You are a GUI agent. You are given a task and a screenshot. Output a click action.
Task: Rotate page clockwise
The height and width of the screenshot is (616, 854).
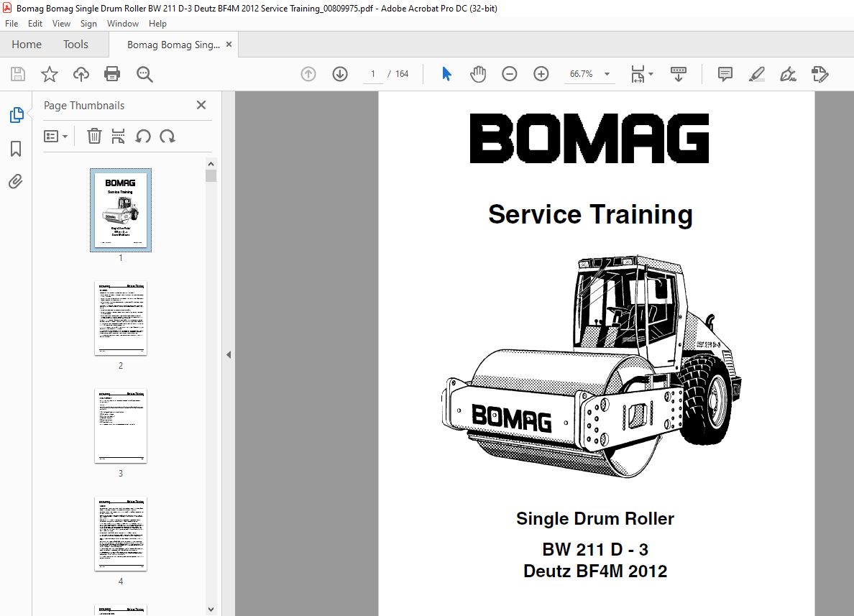(x=167, y=136)
